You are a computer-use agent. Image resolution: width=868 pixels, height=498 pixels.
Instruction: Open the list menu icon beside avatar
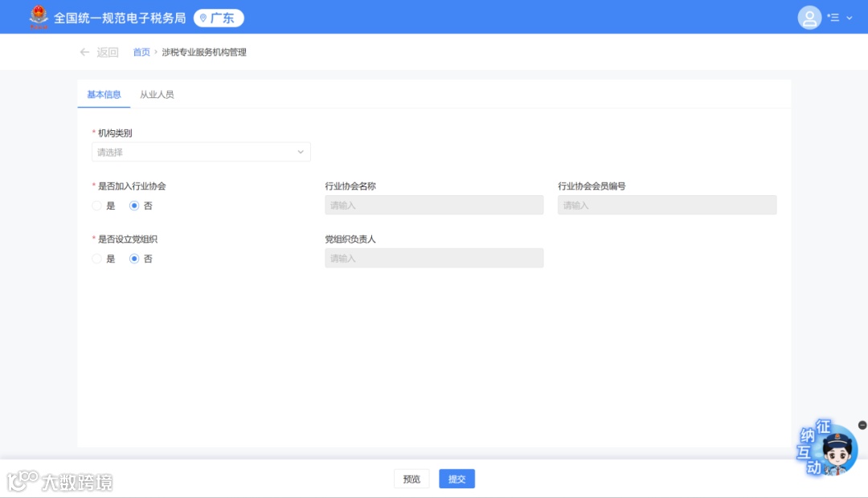point(833,18)
